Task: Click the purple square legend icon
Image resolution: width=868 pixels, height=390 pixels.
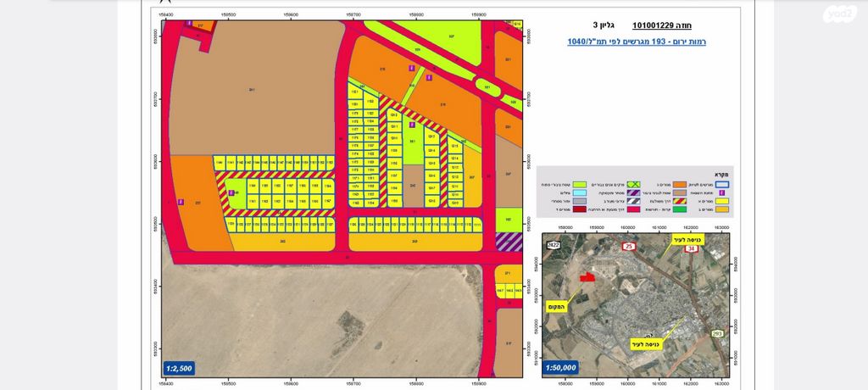Action: coord(721,192)
